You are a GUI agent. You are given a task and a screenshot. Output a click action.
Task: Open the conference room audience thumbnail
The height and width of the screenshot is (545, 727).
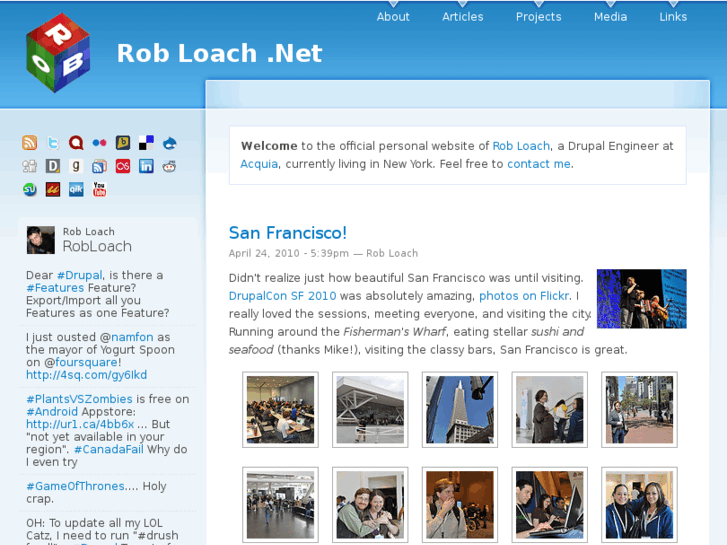coord(280,410)
